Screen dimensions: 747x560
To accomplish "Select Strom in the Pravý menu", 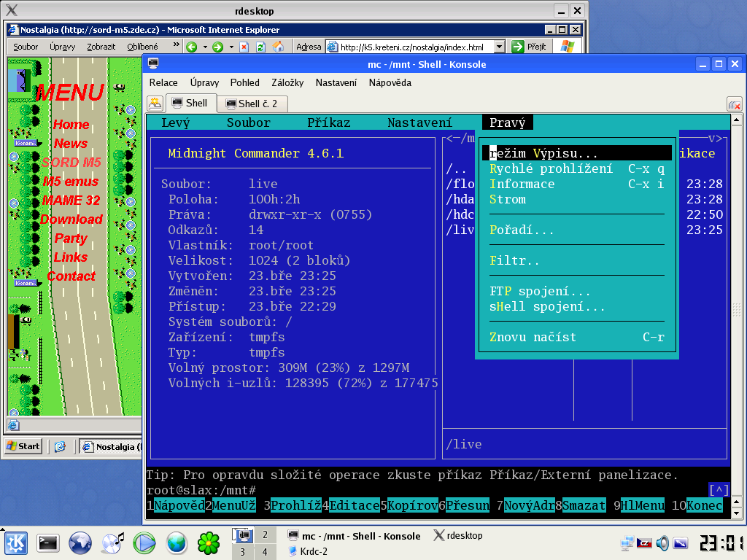I will (576, 199).
